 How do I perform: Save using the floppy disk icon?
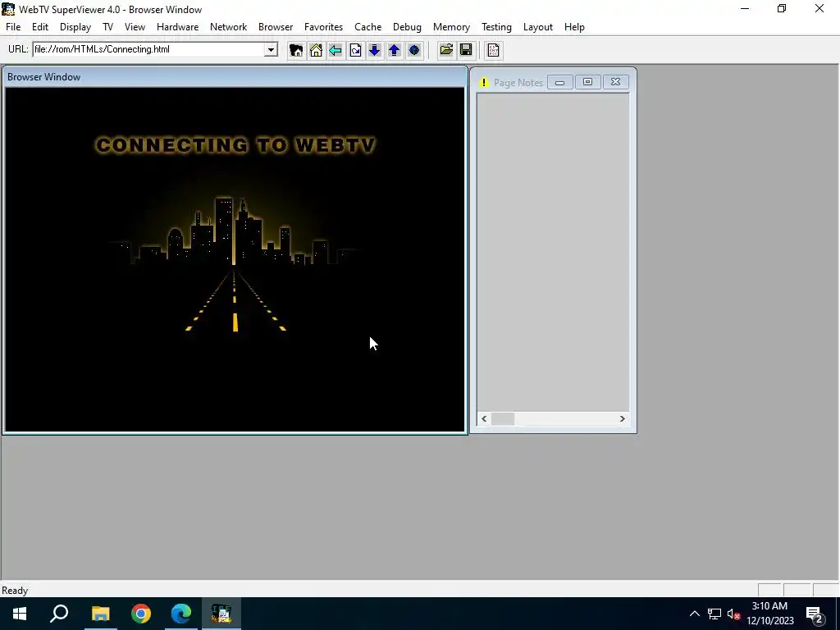click(466, 50)
